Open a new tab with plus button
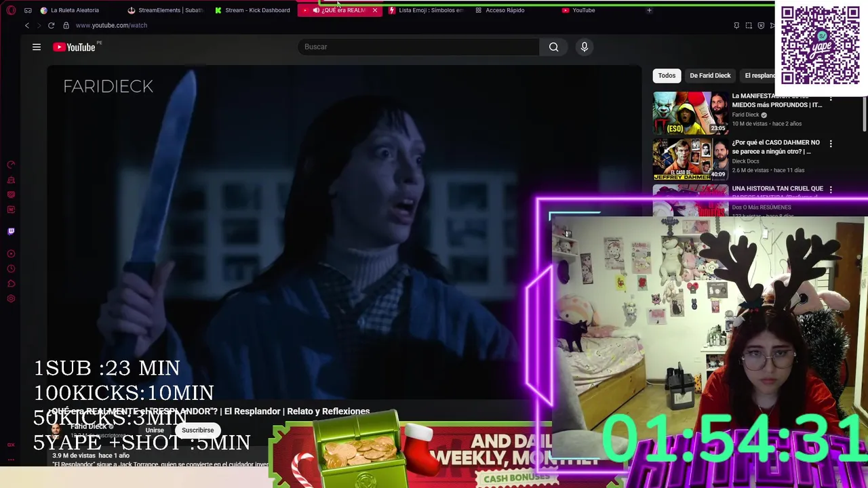Image resolution: width=868 pixels, height=488 pixels. click(649, 10)
